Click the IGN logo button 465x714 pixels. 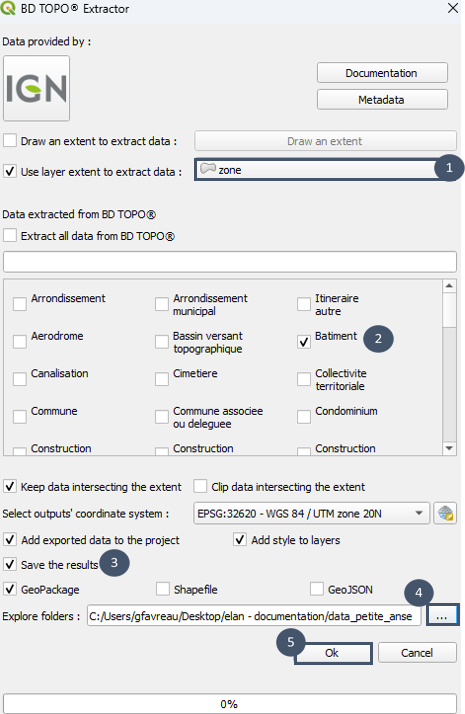click(x=36, y=88)
